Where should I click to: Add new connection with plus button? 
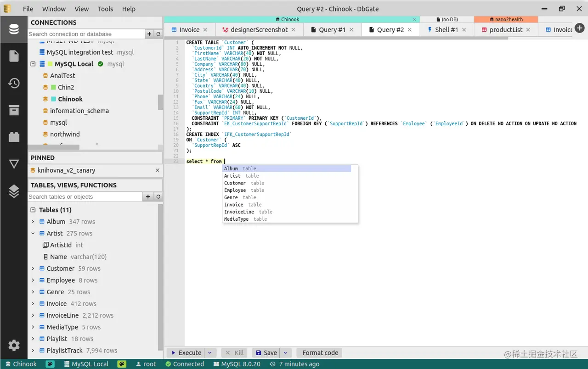coord(149,34)
